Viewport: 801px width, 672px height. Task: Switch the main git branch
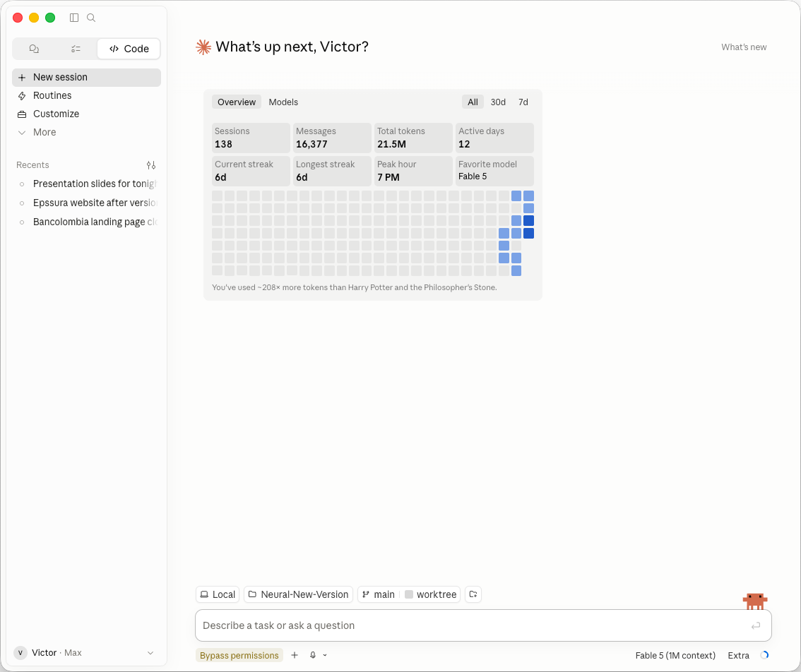pyautogui.click(x=379, y=595)
